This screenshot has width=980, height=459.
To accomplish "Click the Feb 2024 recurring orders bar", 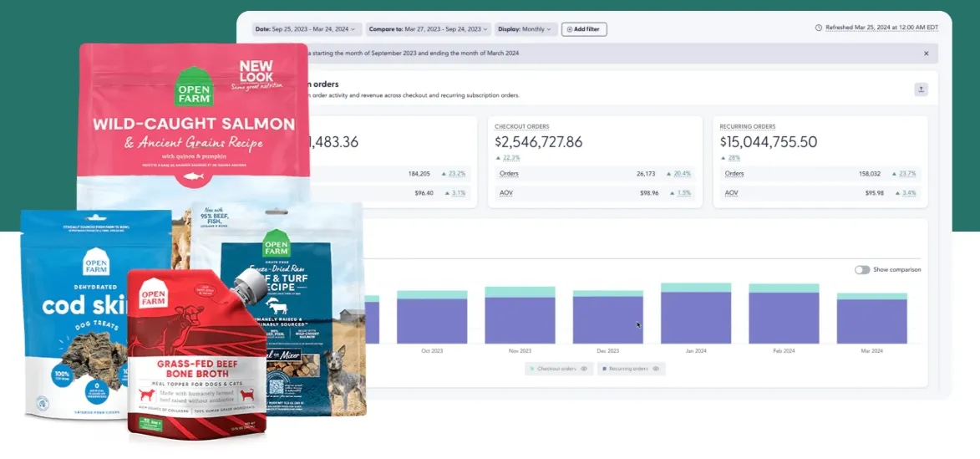I will pos(785,318).
